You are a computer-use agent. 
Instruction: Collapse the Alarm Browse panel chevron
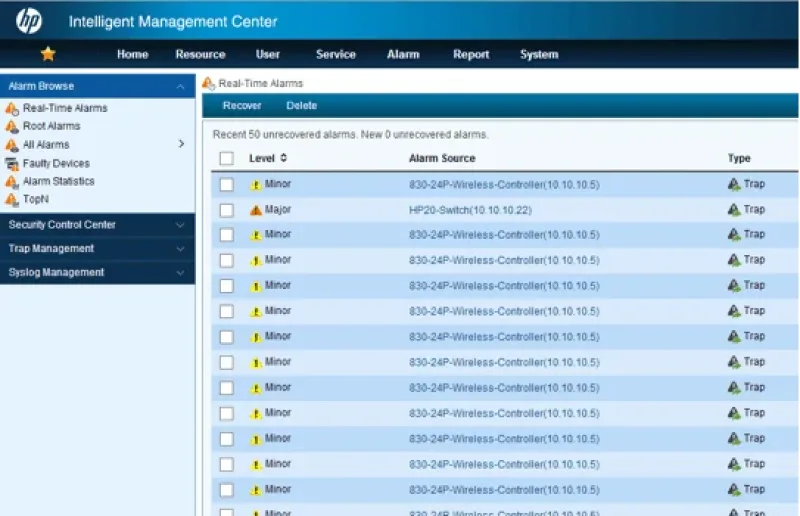tap(181, 86)
